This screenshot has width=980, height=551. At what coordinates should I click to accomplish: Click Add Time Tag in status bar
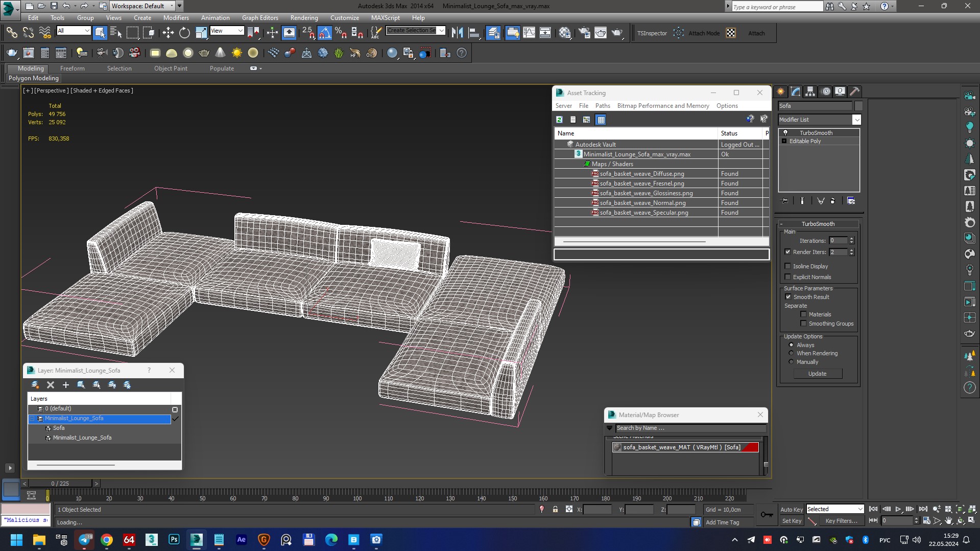pos(722,522)
